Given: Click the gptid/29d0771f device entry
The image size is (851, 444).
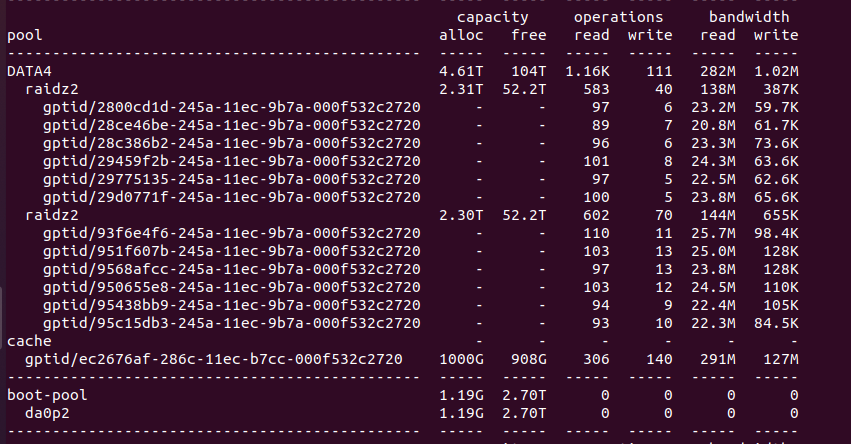Looking at the screenshot, I should [x=232, y=197].
